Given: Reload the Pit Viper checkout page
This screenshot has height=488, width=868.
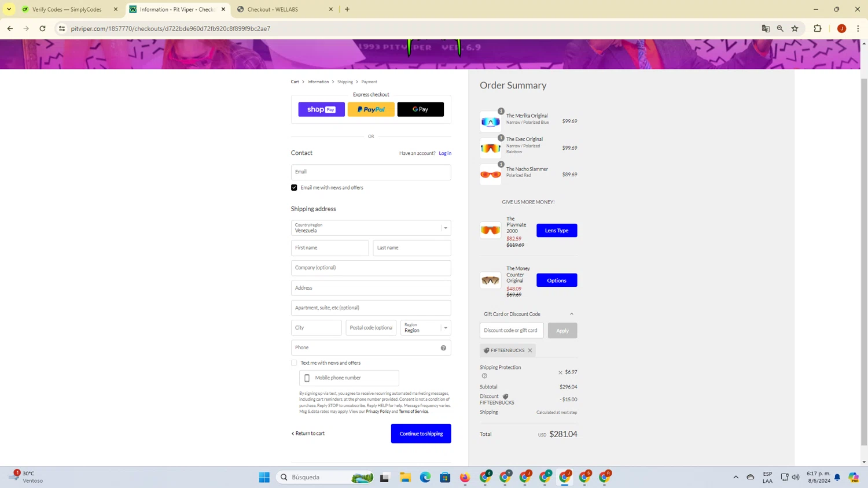Looking at the screenshot, I should 42,28.
